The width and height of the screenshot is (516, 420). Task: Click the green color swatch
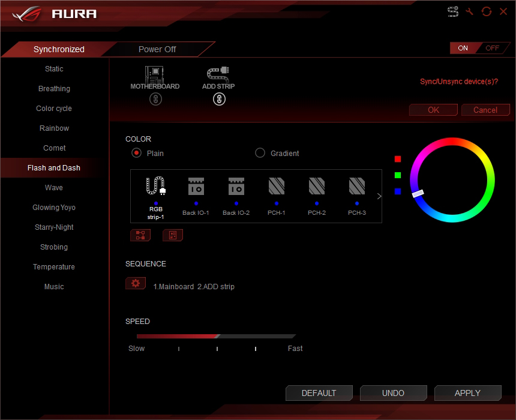pos(398,175)
